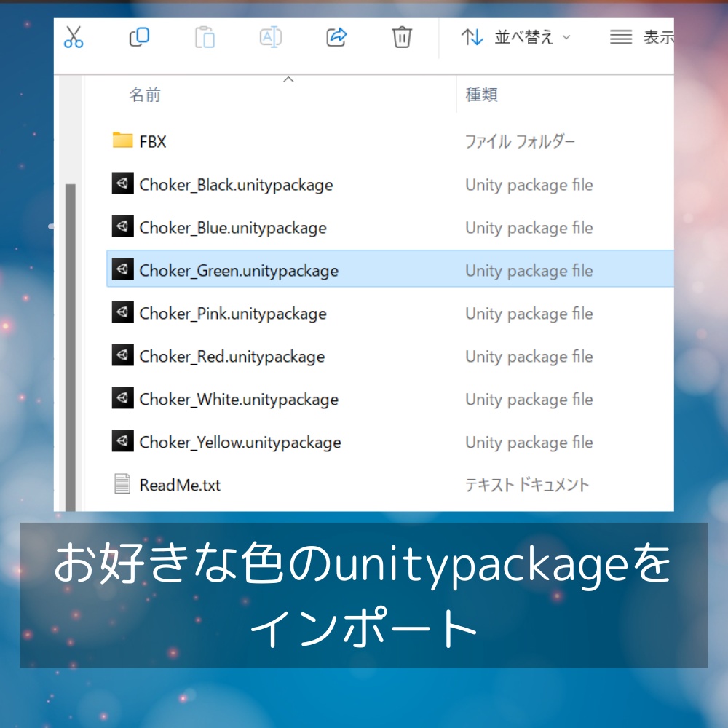Click the Unity icon for Choker_Green
Viewport: 728px width, 728px height.
pyautogui.click(x=122, y=269)
